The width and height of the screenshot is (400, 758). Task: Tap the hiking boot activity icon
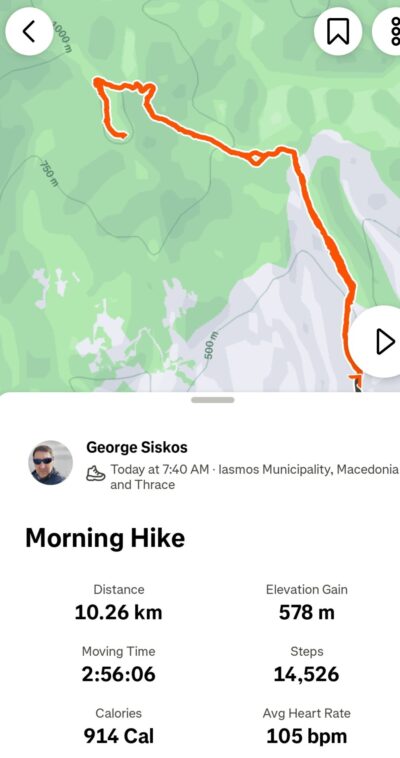coord(95,473)
